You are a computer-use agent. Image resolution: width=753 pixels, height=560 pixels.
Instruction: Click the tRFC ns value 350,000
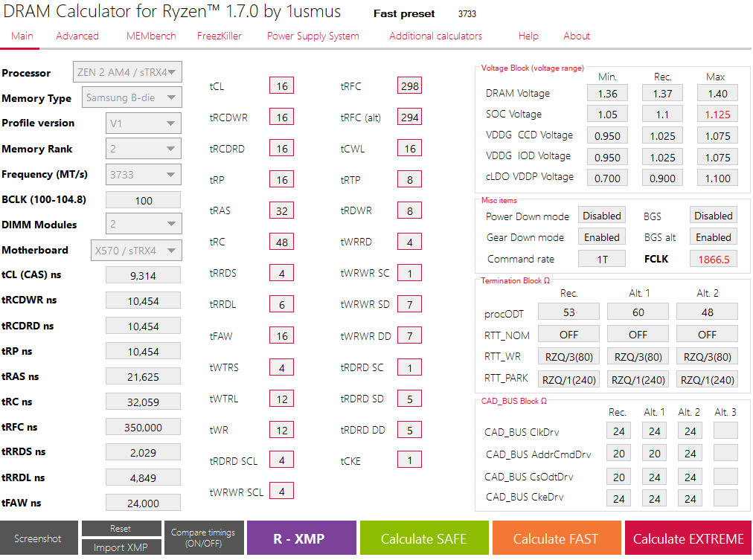[x=143, y=427]
